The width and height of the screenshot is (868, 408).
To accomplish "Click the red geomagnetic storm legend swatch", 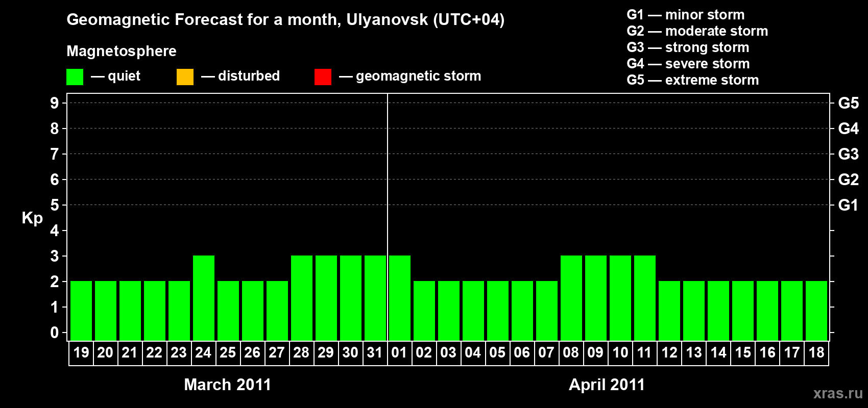I will 323,77.
